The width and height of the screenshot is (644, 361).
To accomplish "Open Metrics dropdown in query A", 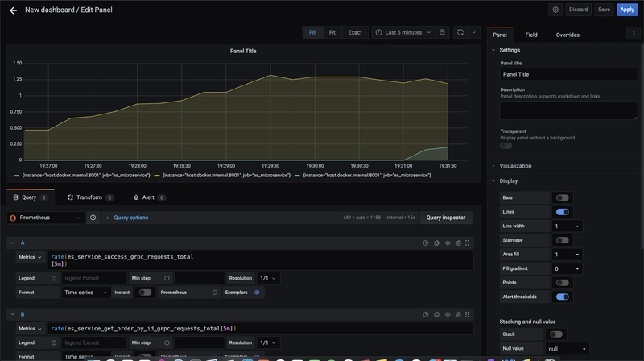I will pyautogui.click(x=30, y=257).
